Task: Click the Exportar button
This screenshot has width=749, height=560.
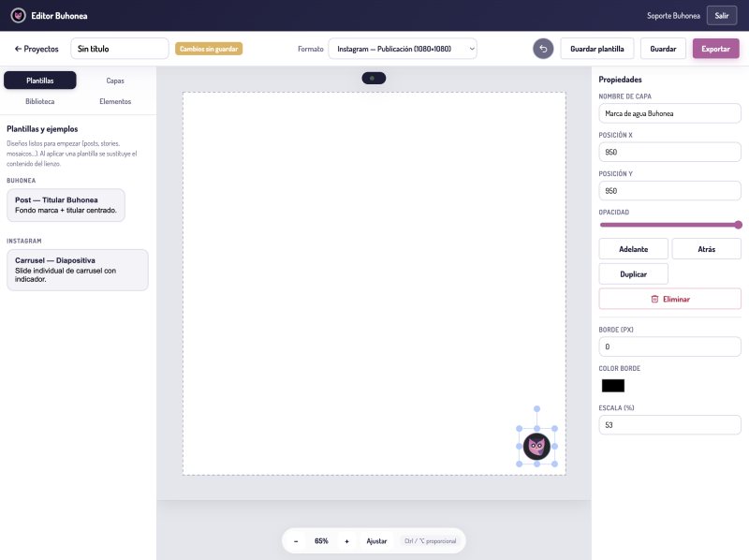Action: click(715, 49)
